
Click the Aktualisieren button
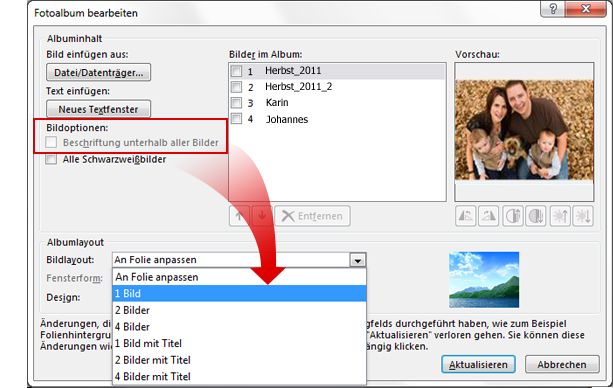(478, 365)
